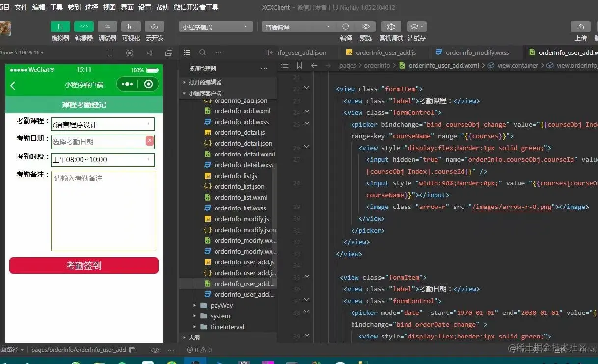Click the 考勤签到 sign-in button
This screenshot has height=364, width=598.
pos(84,265)
